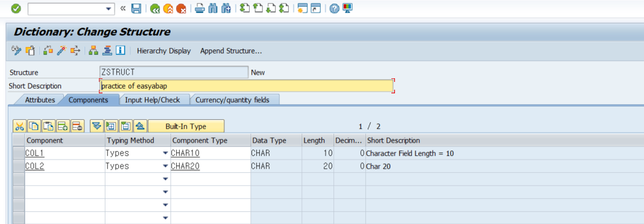644x224 pixels.
Task: Go to previous page icon
Action: pyautogui.click(x=258, y=8)
